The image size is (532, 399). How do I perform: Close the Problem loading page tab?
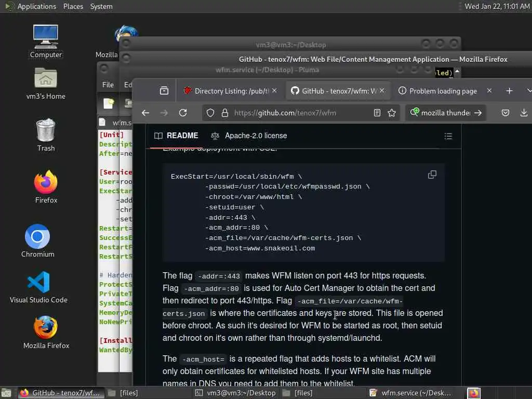click(489, 90)
